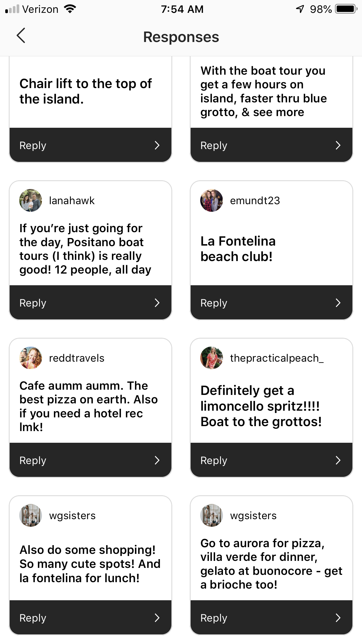This screenshot has width=362, height=644.
Task: Expand reply chevron under lanahawk's response
Action: tap(157, 303)
